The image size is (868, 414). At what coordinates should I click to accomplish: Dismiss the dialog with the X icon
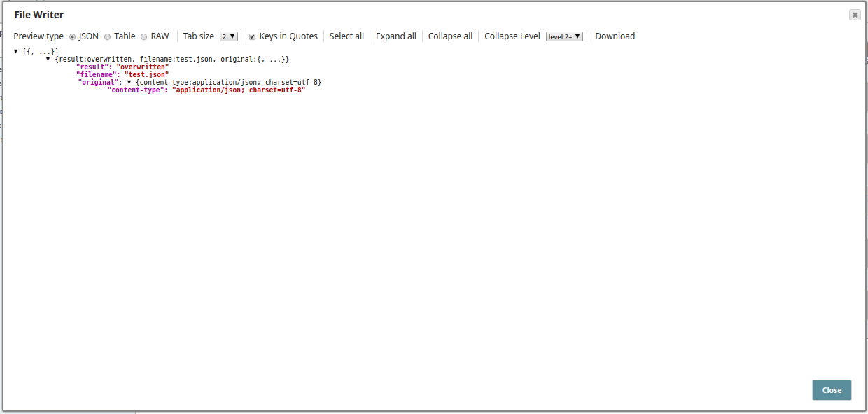pos(855,14)
